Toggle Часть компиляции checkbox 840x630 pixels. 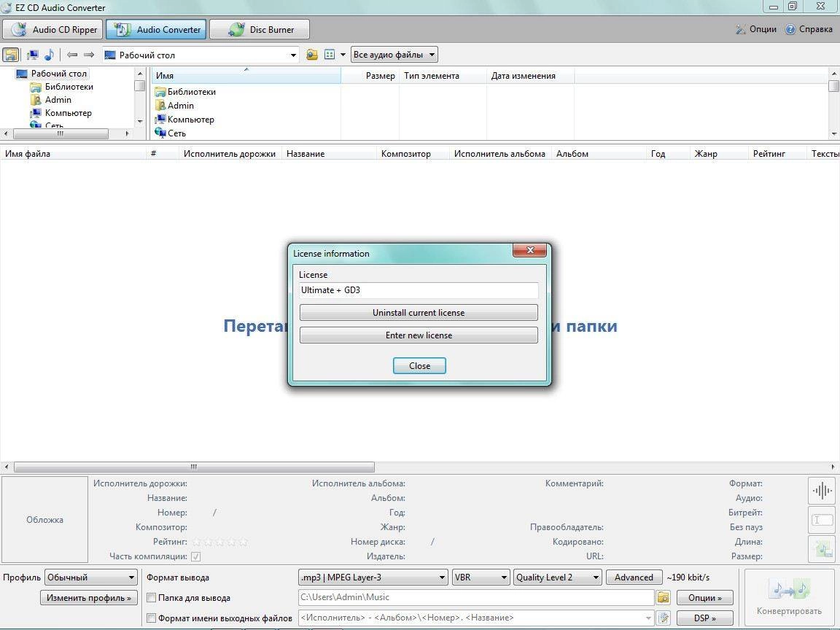click(196, 556)
